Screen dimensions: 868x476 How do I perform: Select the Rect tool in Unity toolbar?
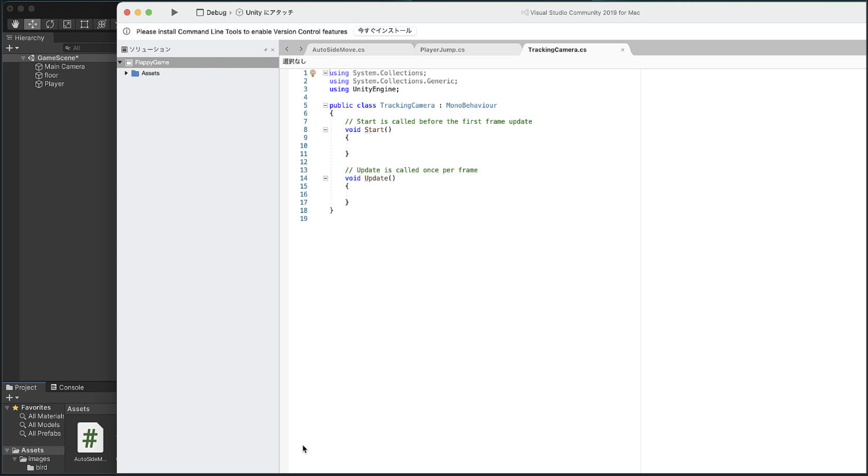click(84, 24)
